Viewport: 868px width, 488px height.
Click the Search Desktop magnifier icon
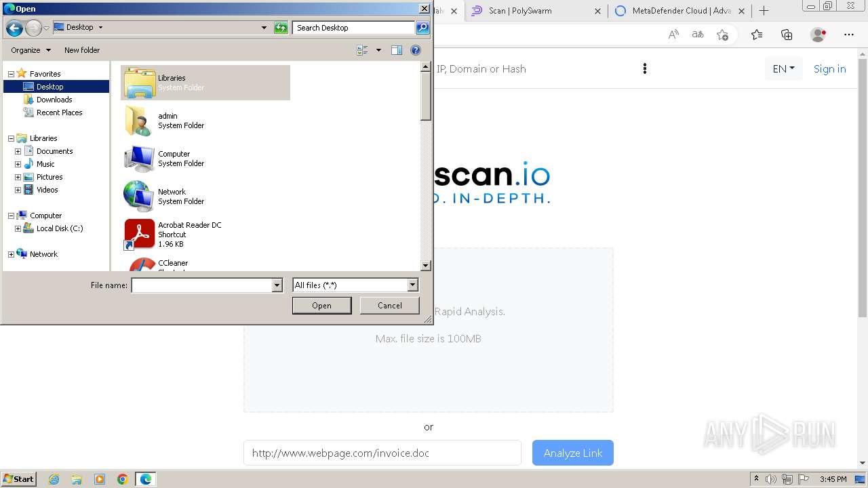coord(422,28)
